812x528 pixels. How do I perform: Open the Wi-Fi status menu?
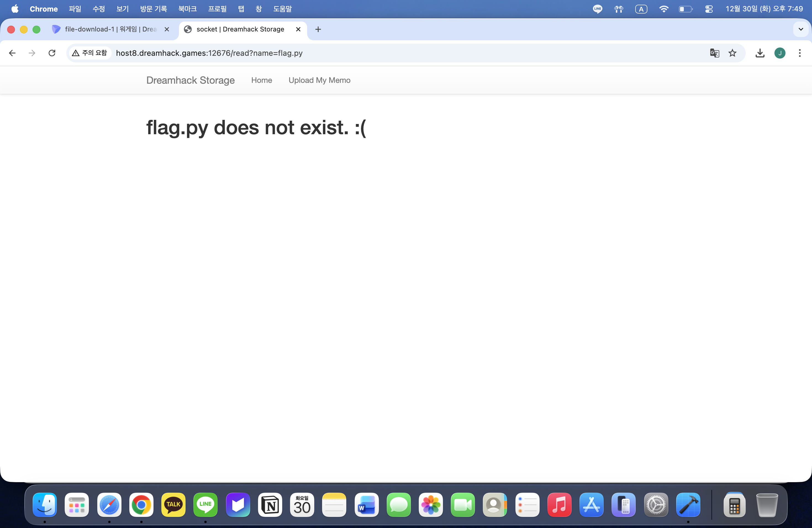pos(663,9)
